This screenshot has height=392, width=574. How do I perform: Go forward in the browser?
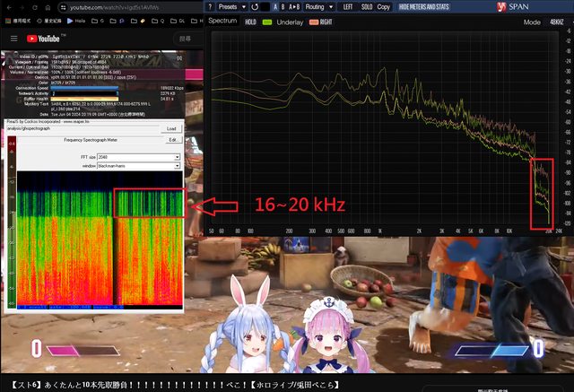click(22, 7)
